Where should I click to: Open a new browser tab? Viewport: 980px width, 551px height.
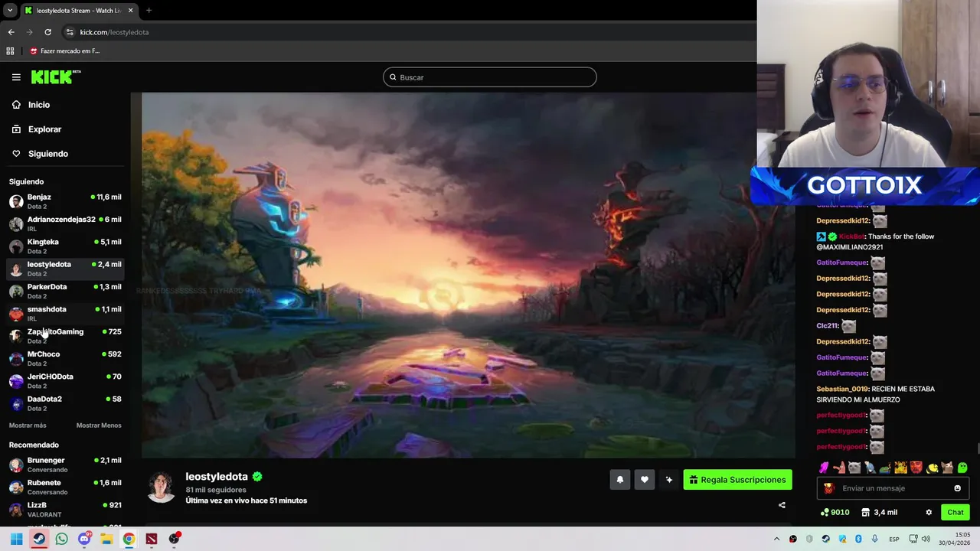tap(149, 11)
